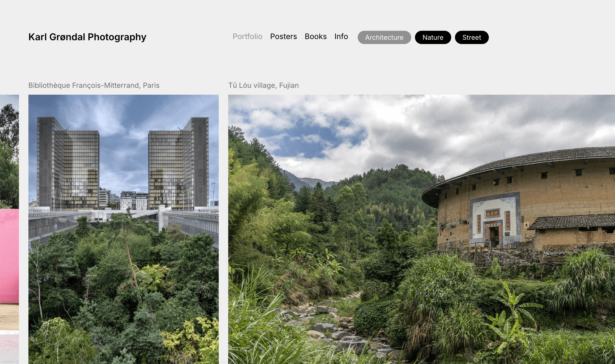
Task: Select the Nature category filter
Action: pos(433,38)
